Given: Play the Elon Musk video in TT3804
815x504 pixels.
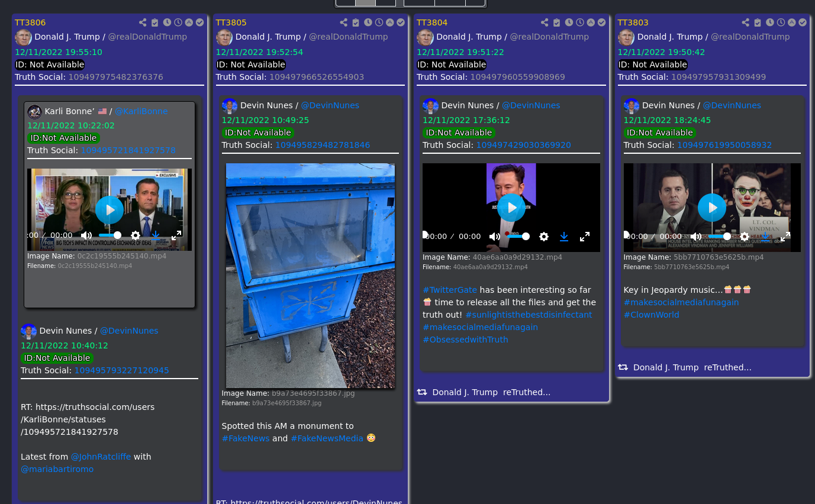Looking at the screenshot, I should (x=511, y=208).
